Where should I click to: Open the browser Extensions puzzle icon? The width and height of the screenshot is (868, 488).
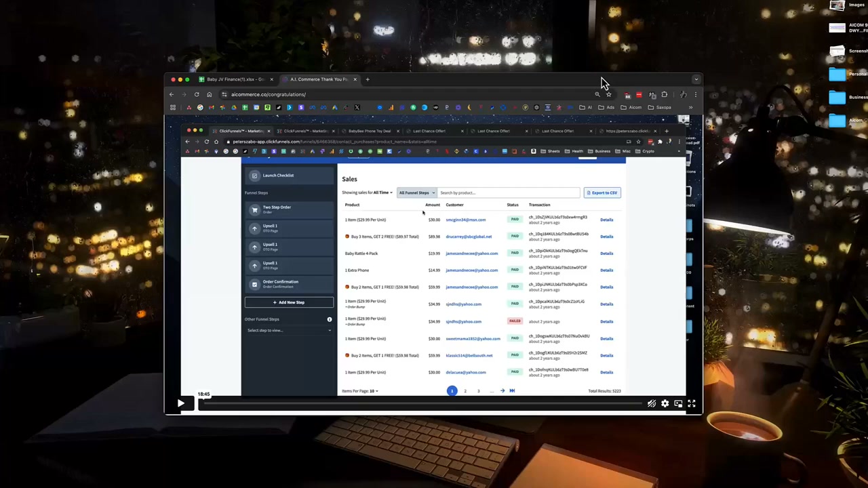click(664, 94)
